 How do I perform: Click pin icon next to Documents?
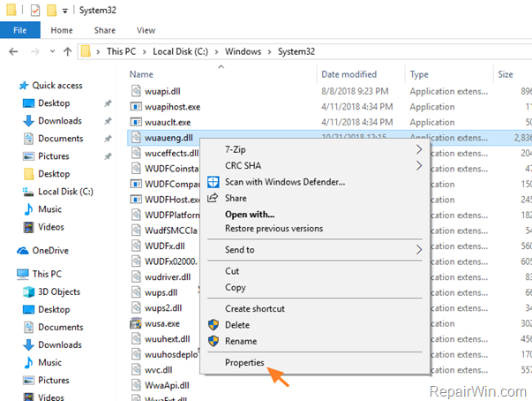pyautogui.click(x=108, y=139)
